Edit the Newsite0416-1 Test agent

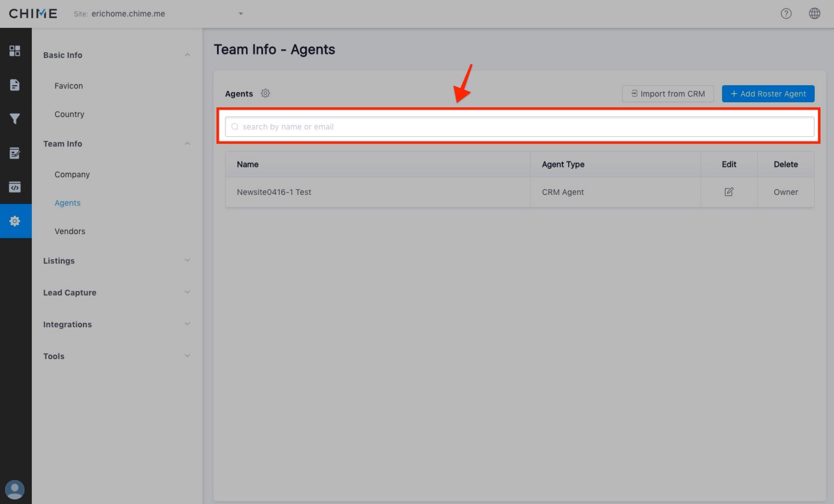click(x=728, y=192)
